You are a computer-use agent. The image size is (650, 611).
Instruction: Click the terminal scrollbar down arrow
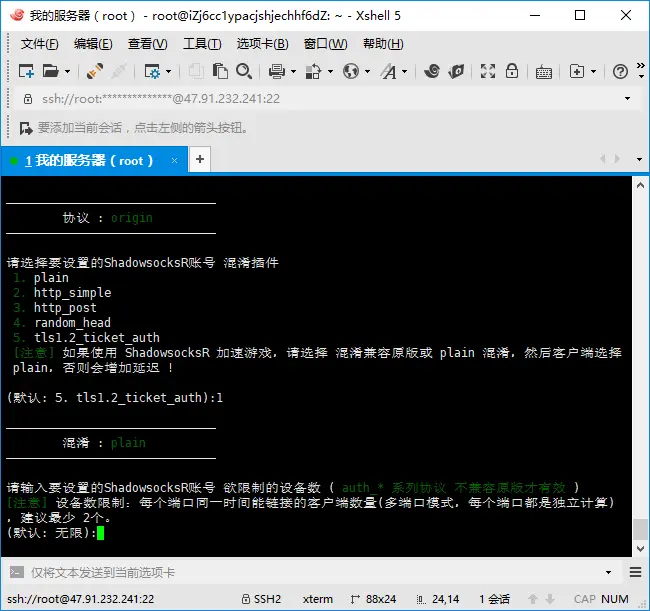click(x=640, y=549)
